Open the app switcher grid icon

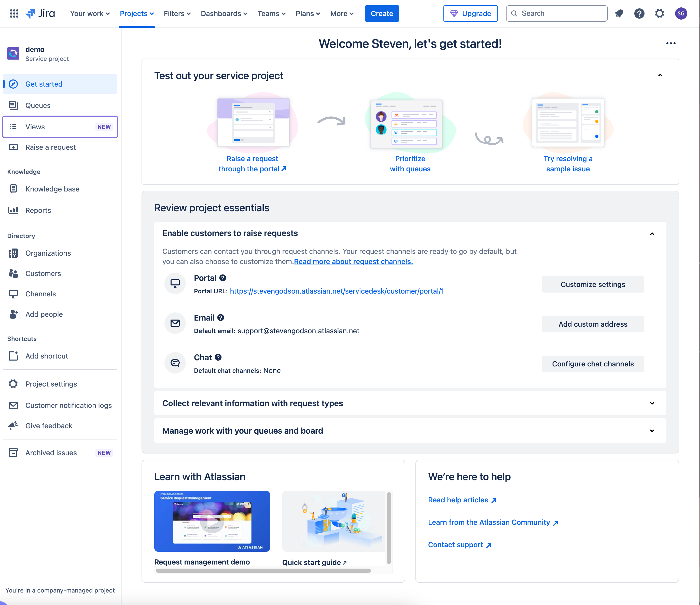[x=14, y=13]
